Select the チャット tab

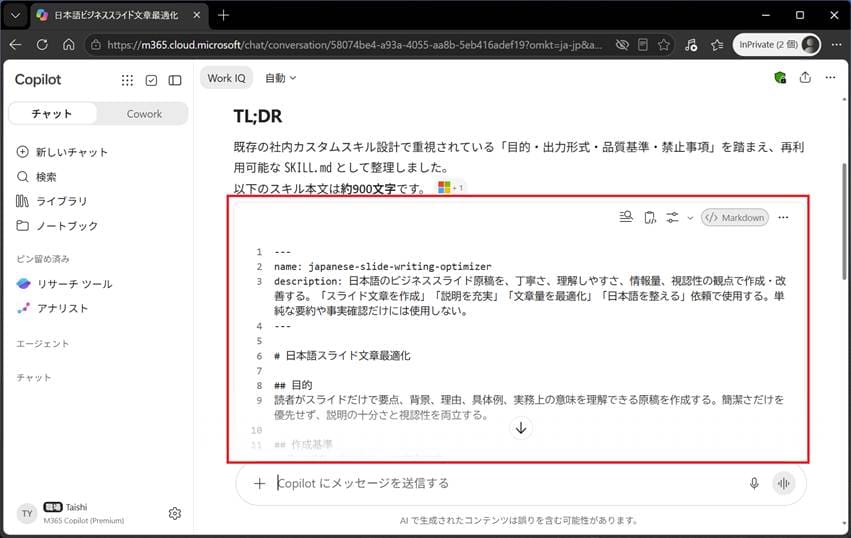click(52, 114)
